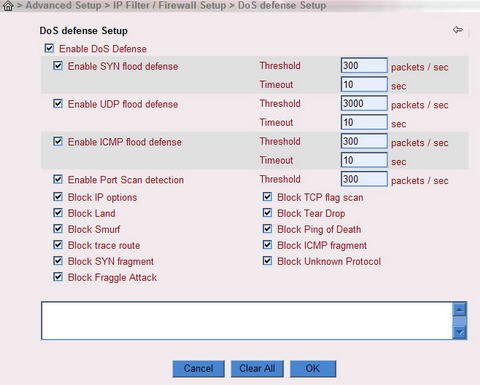Click SYN flood Timeout input field
480x385 pixels.
click(x=364, y=84)
